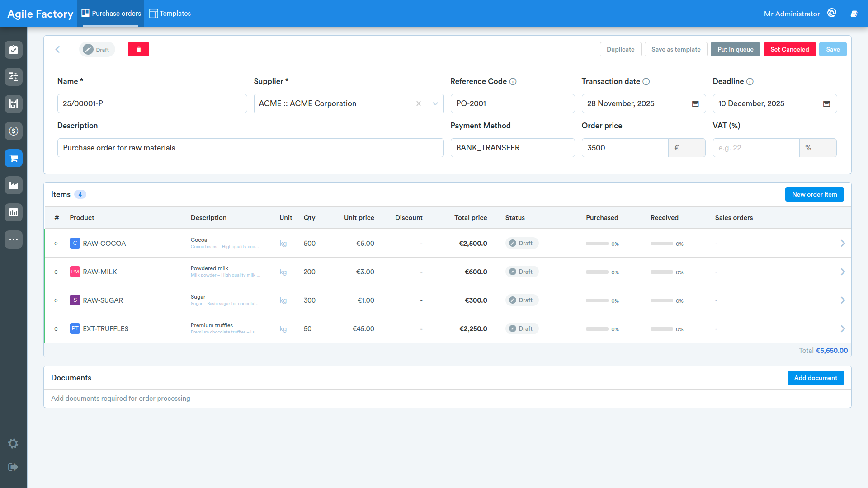Image resolution: width=868 pixels, height=488 pixels.
Task: Click the New order item button
Action: 814,194
